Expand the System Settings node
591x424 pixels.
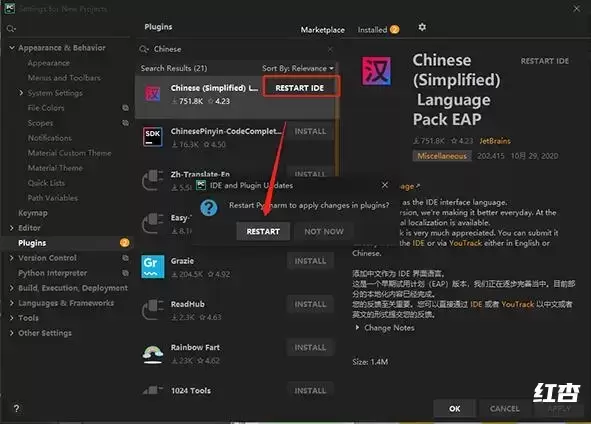21,93
